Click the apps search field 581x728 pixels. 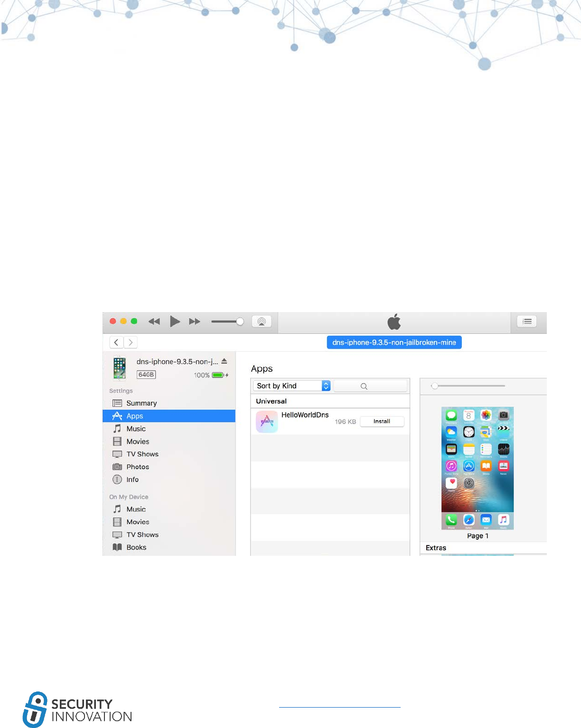point(370,386)
